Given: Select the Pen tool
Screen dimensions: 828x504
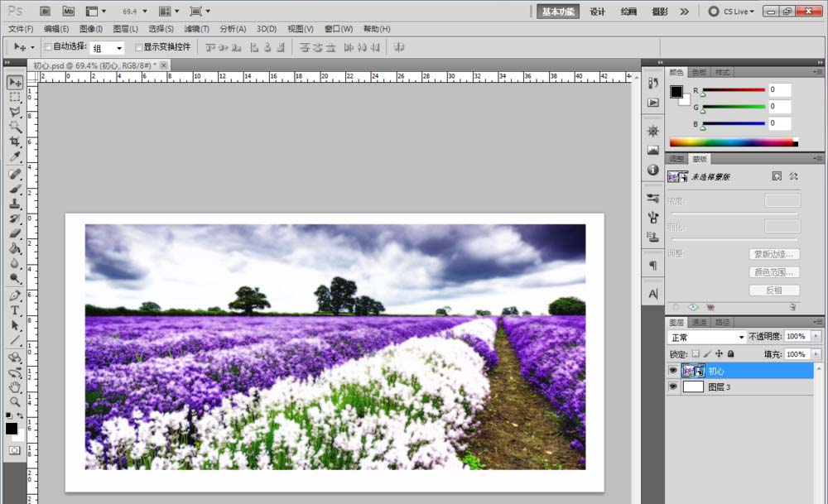Looking at the screenshot, I should (x=15, y=295).
